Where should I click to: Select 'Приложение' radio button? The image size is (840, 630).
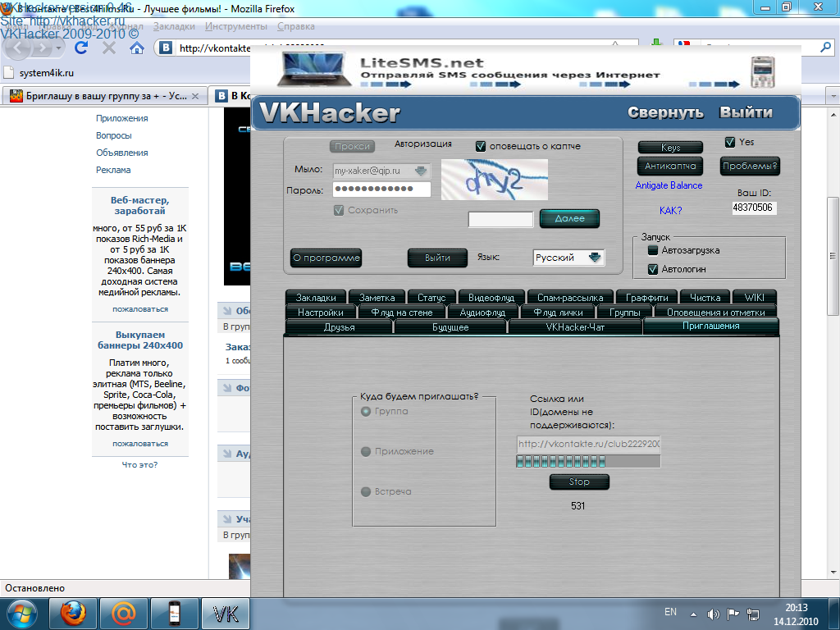[x=366, y=452]
